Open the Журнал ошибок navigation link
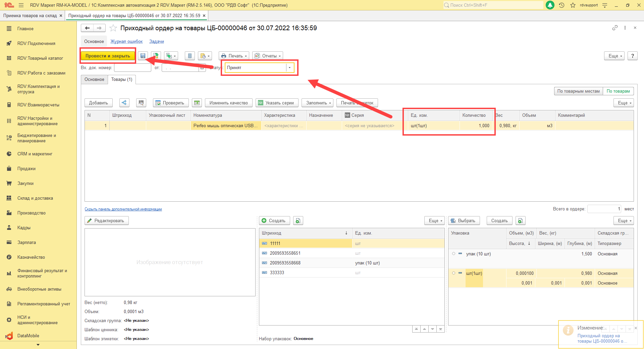Screen dimensions: 644x349 [126, 42]
